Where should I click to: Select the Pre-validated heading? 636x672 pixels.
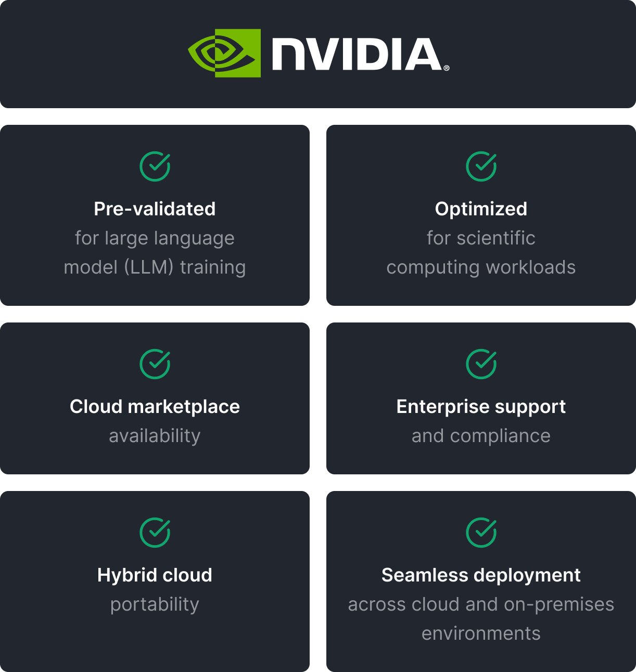tap(155, 209)
